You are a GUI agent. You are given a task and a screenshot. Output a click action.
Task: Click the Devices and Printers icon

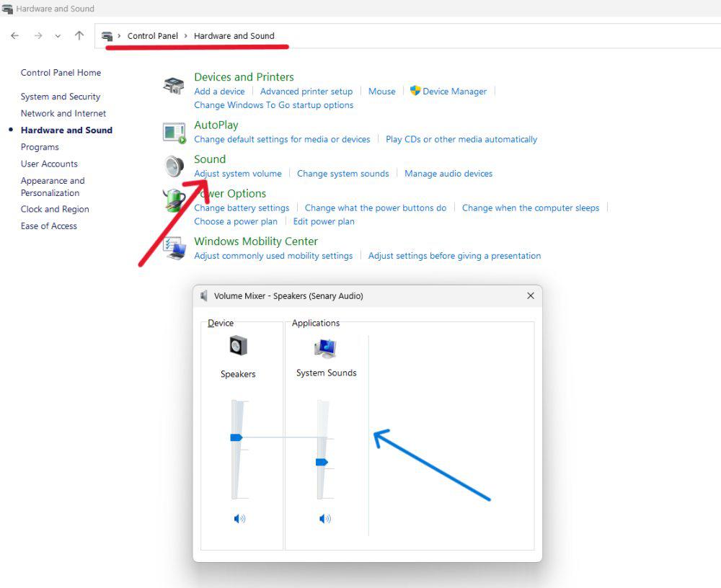pos(174,86)
